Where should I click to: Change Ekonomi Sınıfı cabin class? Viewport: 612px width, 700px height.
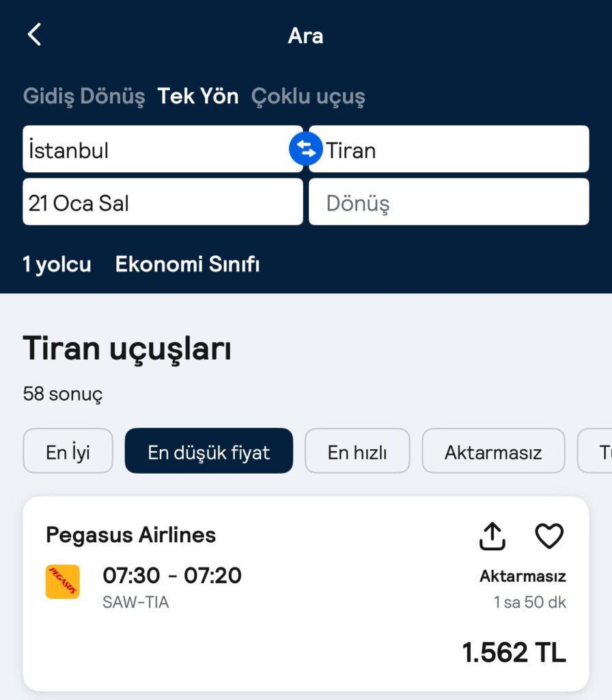click(187, 265)
